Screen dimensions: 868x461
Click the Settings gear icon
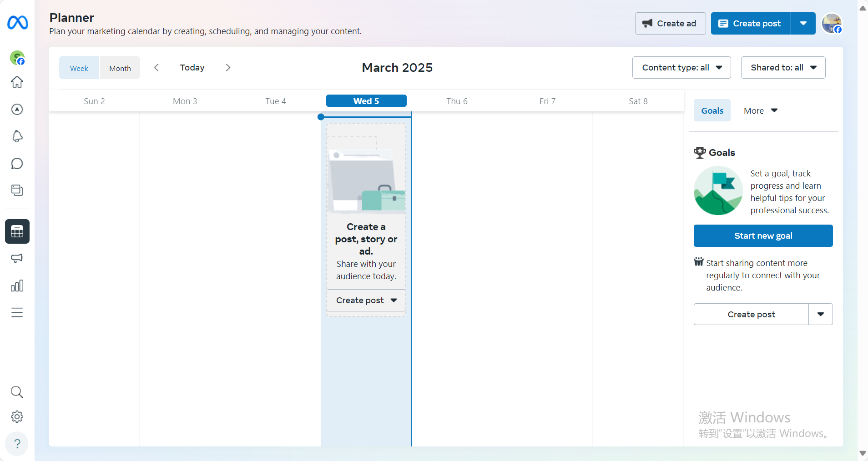point(17,416)
